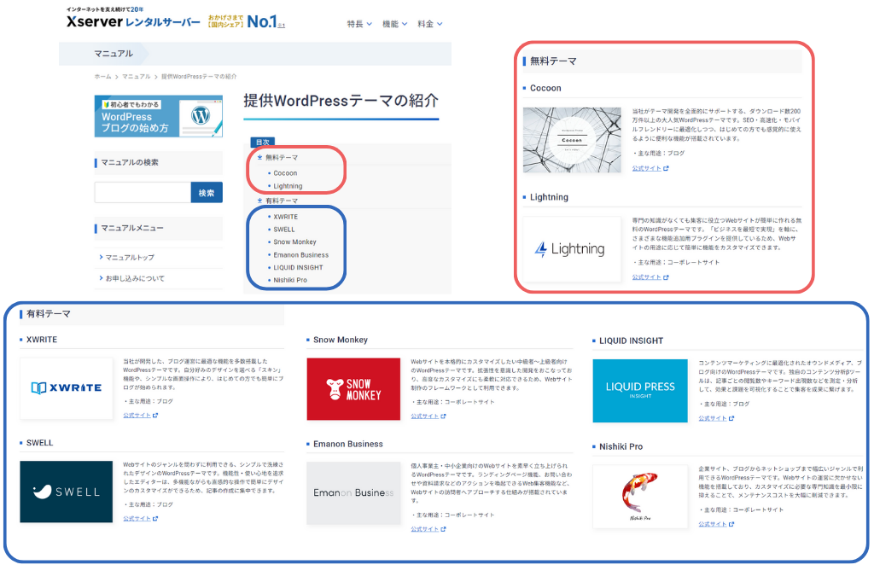Viewport: 874px width, 588px height.
Task: Open the 機能 dropdown menu
Action: pyautogui.click(x=394, y=24)
